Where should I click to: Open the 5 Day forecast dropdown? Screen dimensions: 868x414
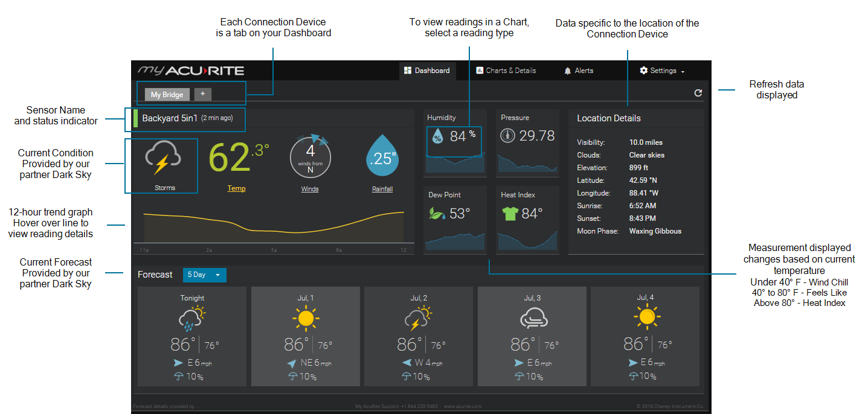coord(205,275)
